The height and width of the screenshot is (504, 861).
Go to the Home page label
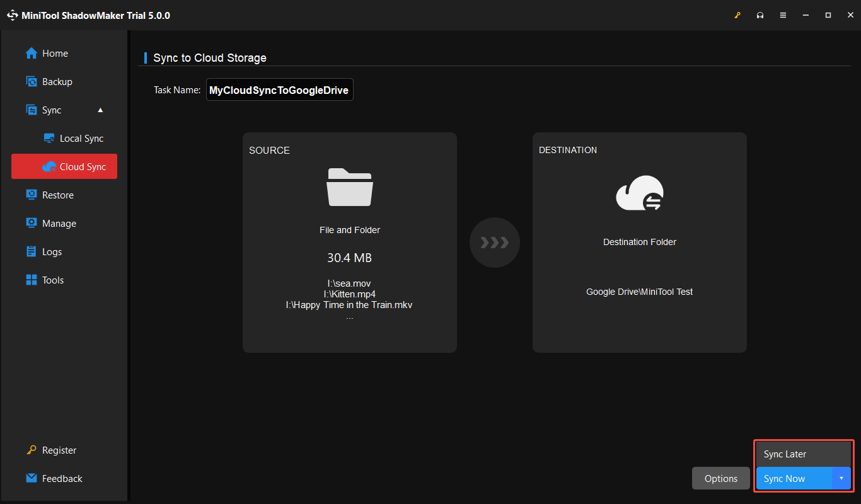(x=55, y=54)
